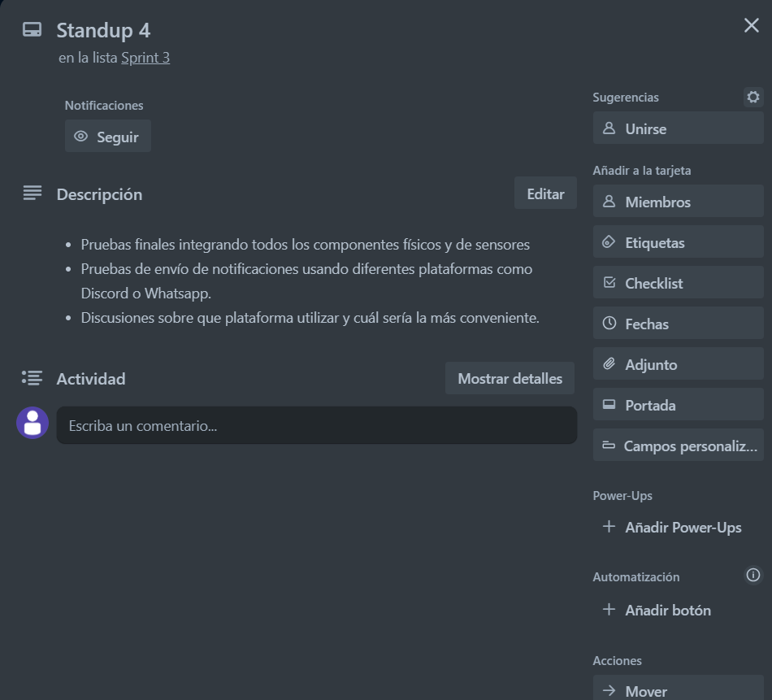Screen dimensions: 772x700
Task: Click the plus icon for Añadir Power-Ups
Action: (609, 527)
